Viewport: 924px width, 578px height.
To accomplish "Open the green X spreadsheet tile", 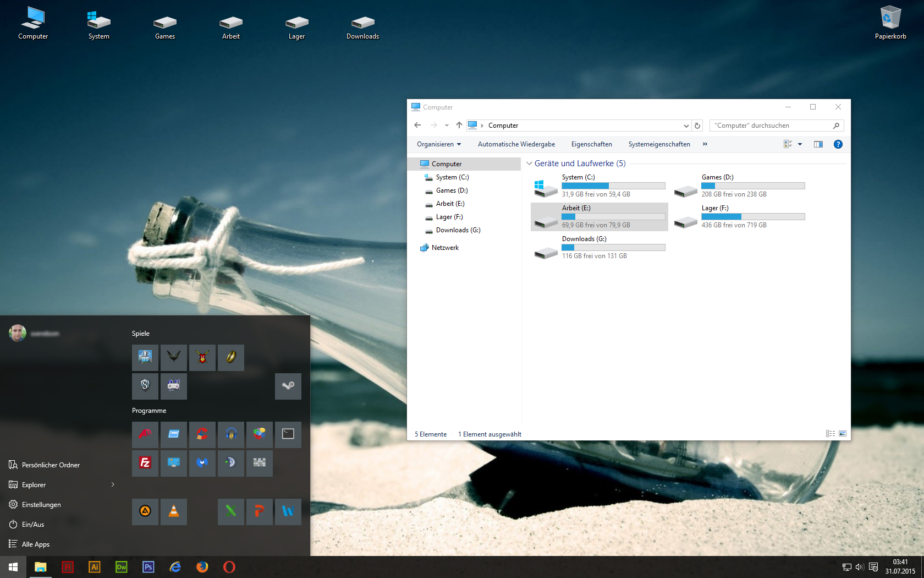I will pos(231,511).
